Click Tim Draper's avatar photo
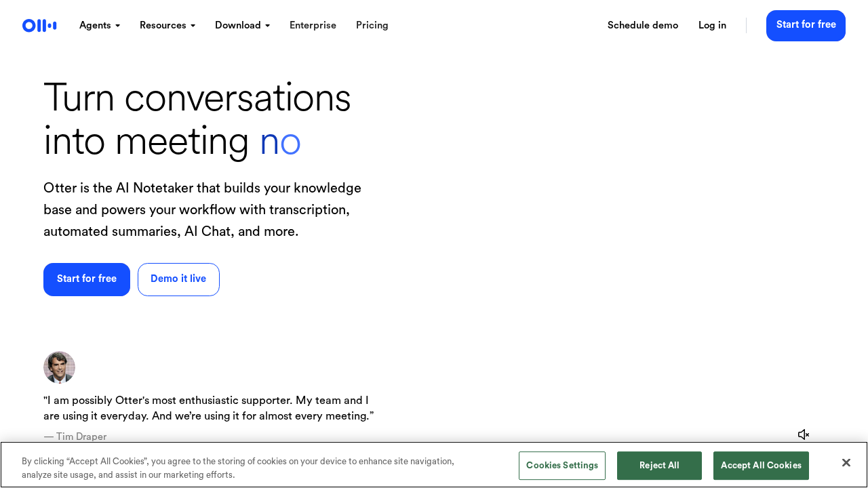The image size is (868, 488). click(59, 367)
